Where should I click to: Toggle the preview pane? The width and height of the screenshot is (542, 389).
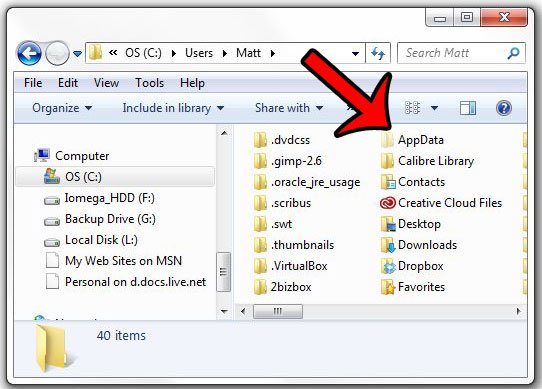coord(468,108)
